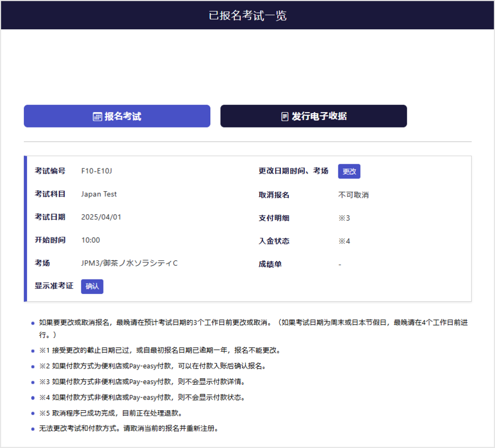This screenshot has width=495, height=448.
Task: Click the ※1 note about change deadline
Action: 160,350
